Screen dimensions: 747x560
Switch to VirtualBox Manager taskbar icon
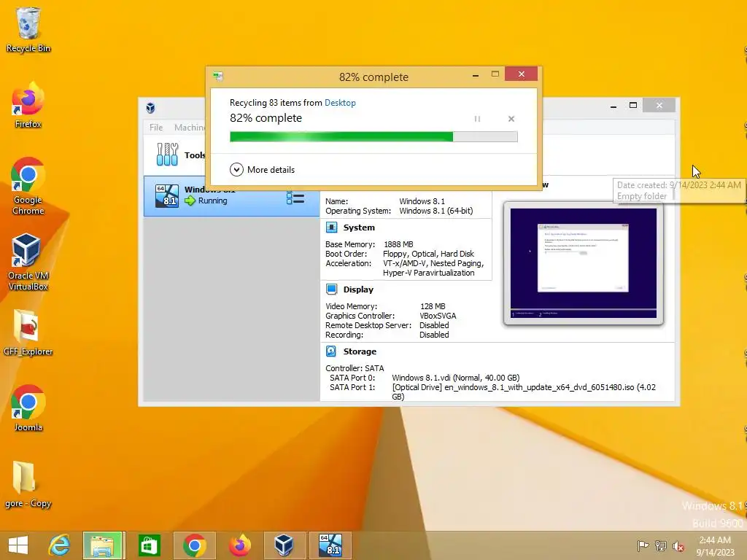tap(284, 545)
